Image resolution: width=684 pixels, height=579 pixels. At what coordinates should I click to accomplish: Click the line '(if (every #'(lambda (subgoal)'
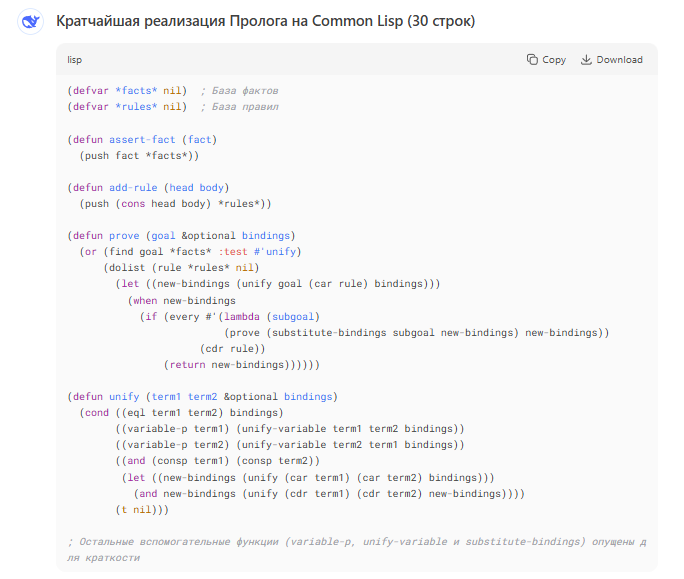(229, 317)
